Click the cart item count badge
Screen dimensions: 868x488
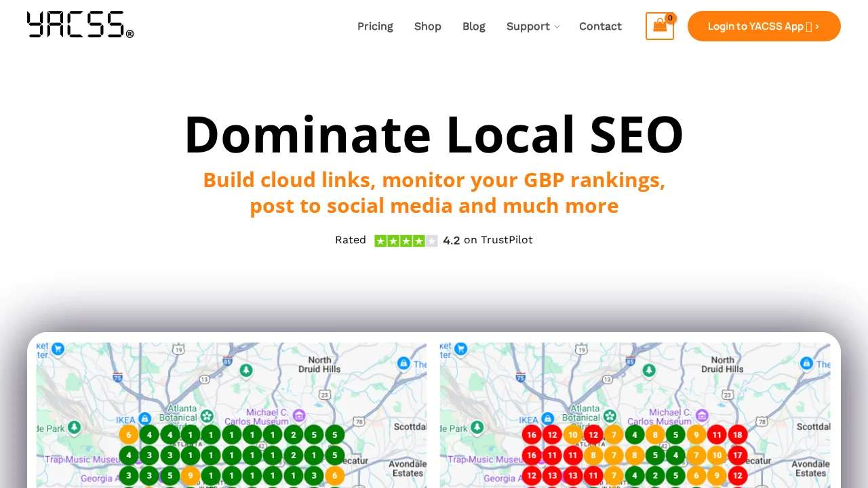tap(670, 18)
